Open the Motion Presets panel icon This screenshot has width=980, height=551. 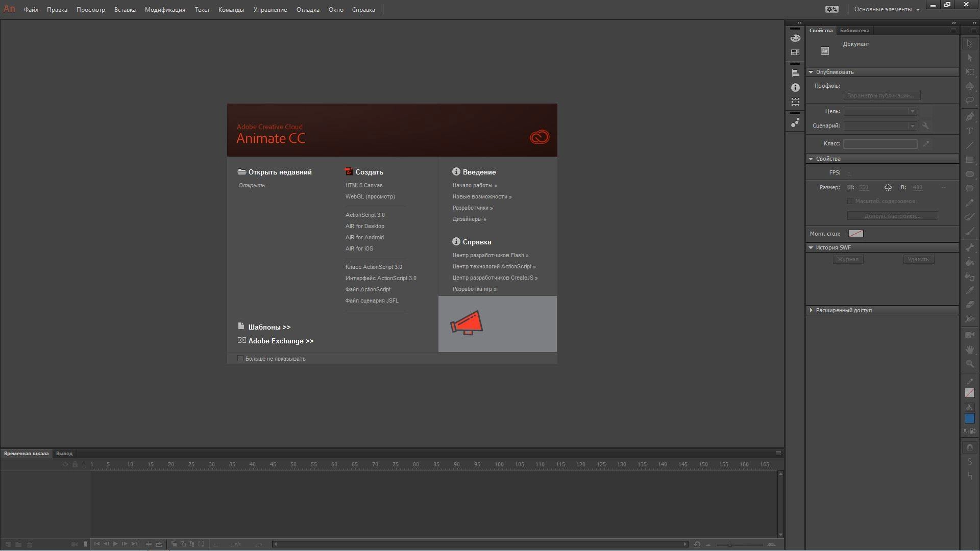point(795,123)
